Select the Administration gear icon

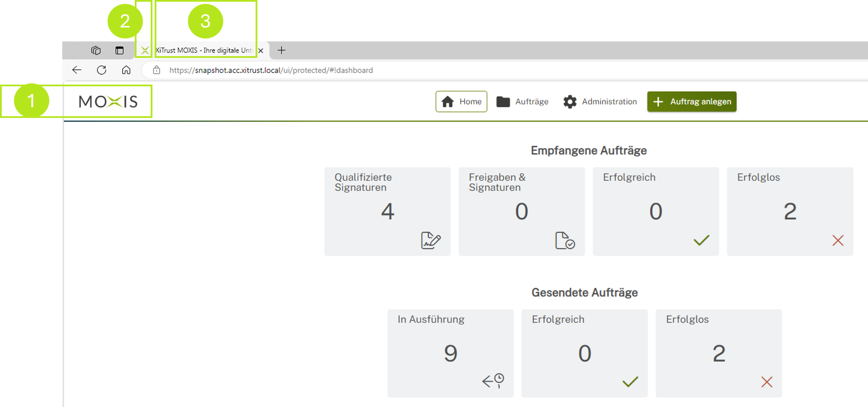570,102
